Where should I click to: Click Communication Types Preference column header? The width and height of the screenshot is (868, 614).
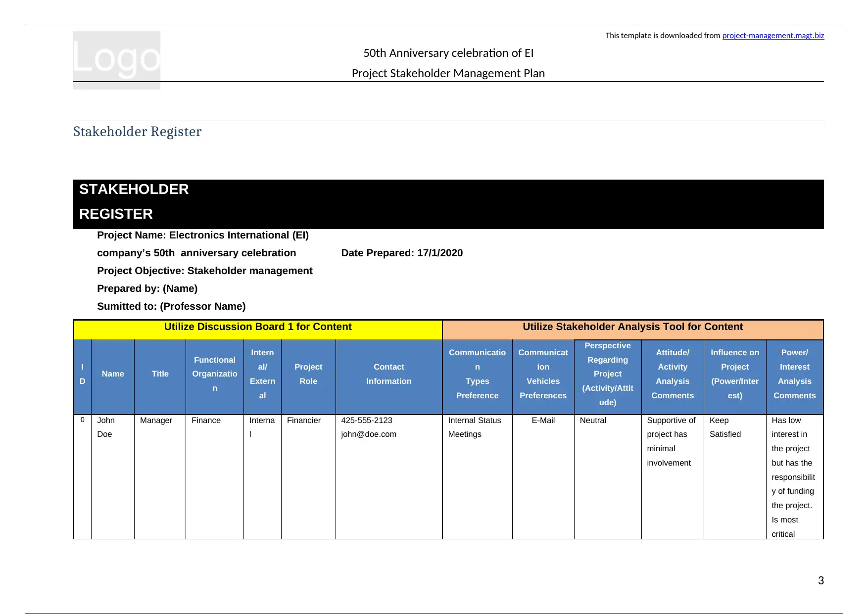click(478, 377)
